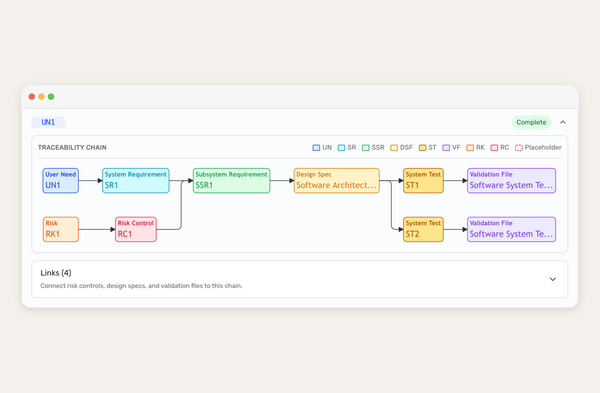The width and height of the screenshot is (600, 393).
Task: Collapse the UN1 section with the up chevron
Action: click(x=562, y=122)
